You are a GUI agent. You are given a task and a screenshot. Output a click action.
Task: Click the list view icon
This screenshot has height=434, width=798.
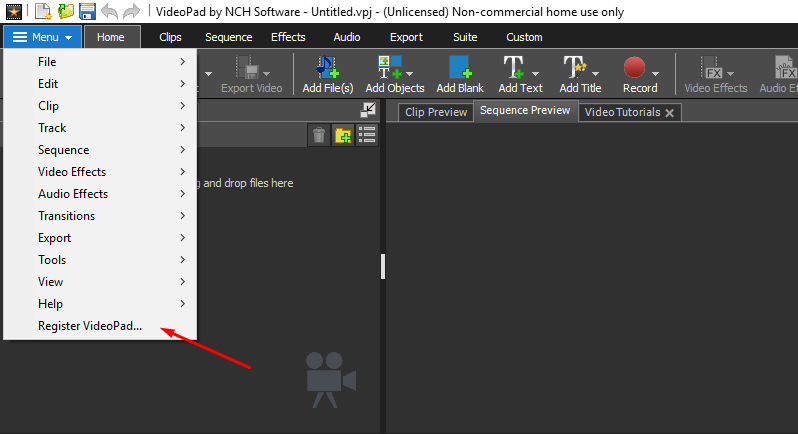coord(367,135)
